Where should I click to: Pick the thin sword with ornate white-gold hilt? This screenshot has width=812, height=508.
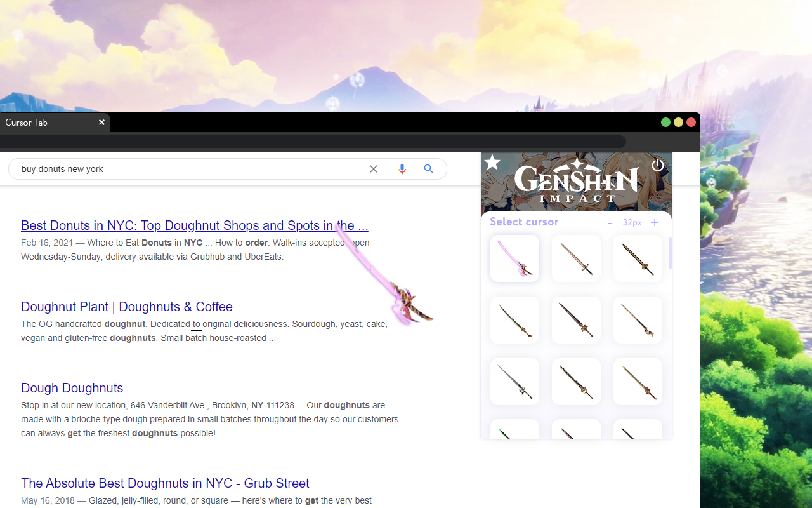638,320
